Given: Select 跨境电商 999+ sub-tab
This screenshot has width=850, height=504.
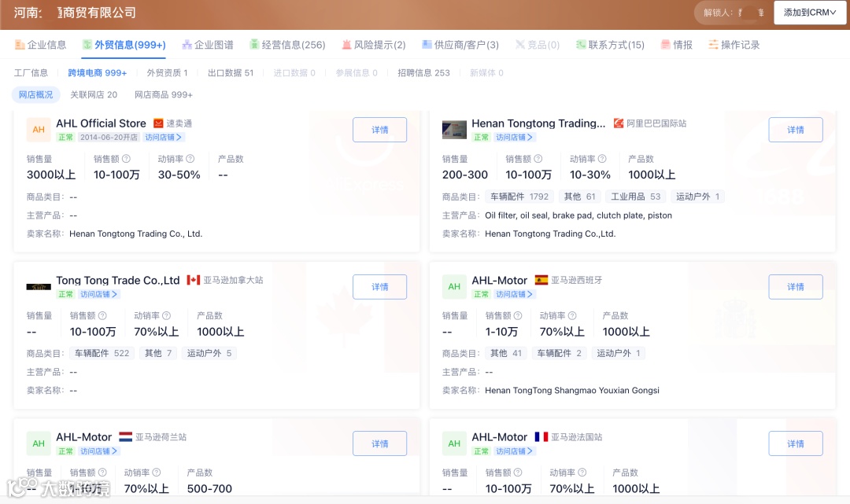Looking at the screenshot, I should click(98, 72).
